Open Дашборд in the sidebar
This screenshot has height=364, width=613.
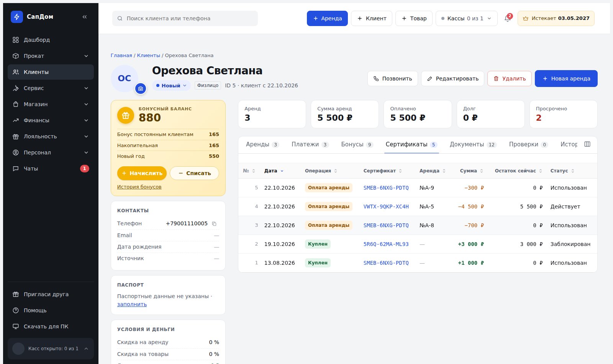[x=51, y=40]
